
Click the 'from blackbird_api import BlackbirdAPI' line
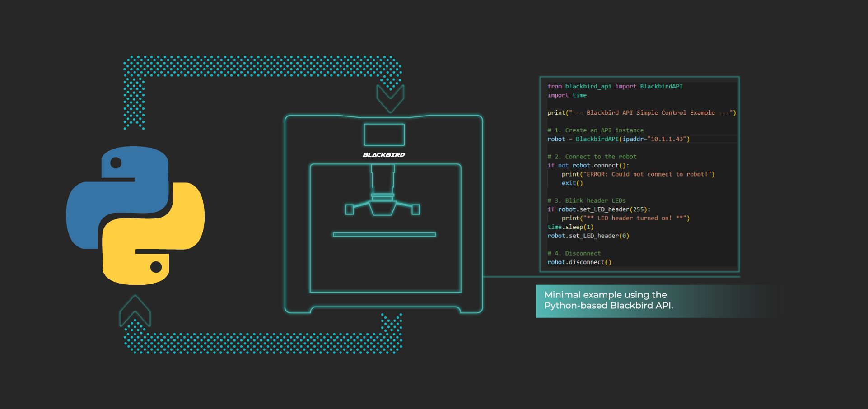(x=615, y=86)
